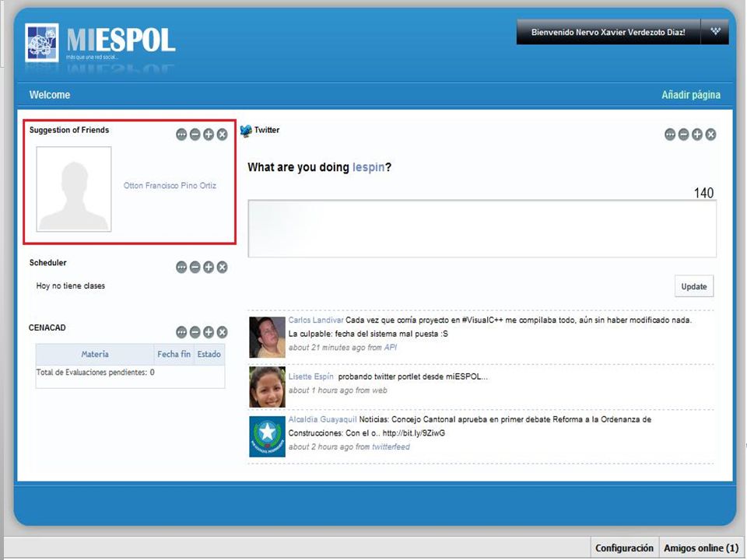Click 'about 2 hours ago' timestamp
Viewport: 747px width, 560px height.
(x=321, y=446)
